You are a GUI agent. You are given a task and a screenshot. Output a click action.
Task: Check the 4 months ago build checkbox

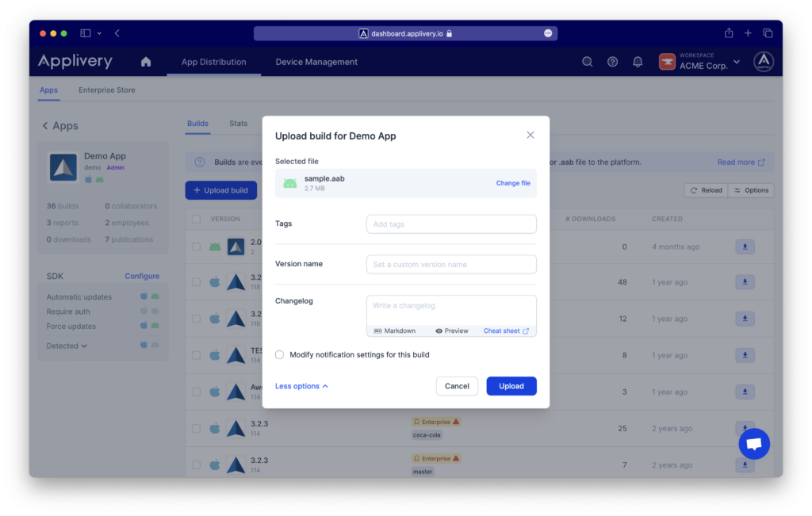[x=197, y=247]
